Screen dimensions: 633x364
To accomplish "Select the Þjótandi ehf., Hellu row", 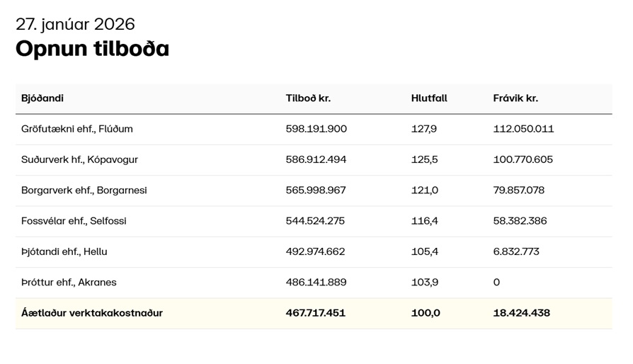I will point(64,251).
